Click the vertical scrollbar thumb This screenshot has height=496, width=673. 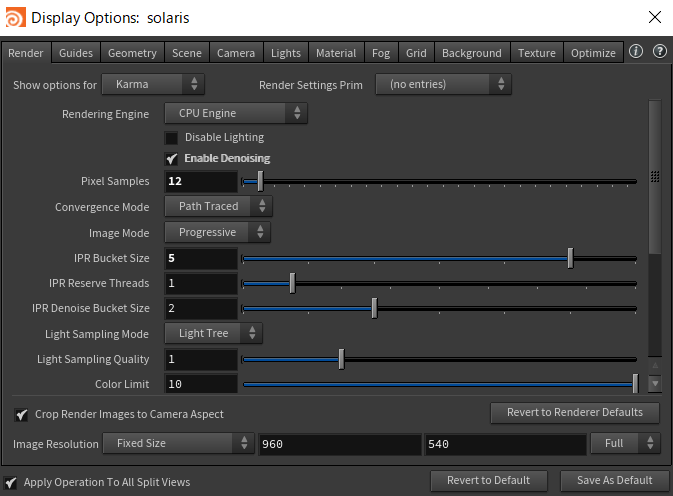(x=655, y=177)
